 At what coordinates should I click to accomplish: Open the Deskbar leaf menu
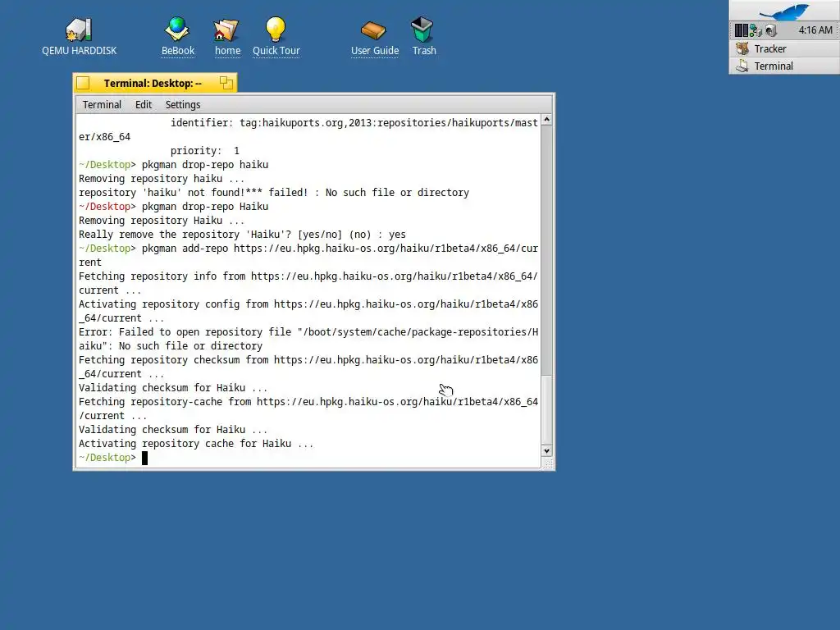click(784, 11)
